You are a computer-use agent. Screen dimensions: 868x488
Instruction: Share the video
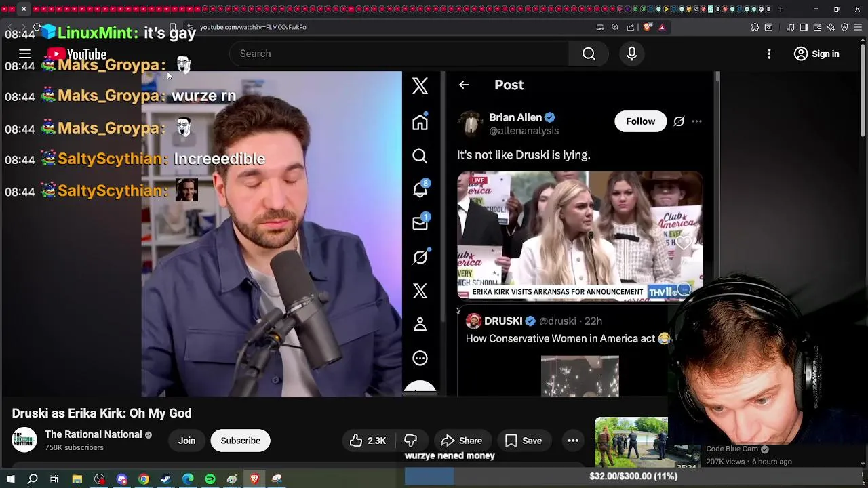[x=461, y=441]
